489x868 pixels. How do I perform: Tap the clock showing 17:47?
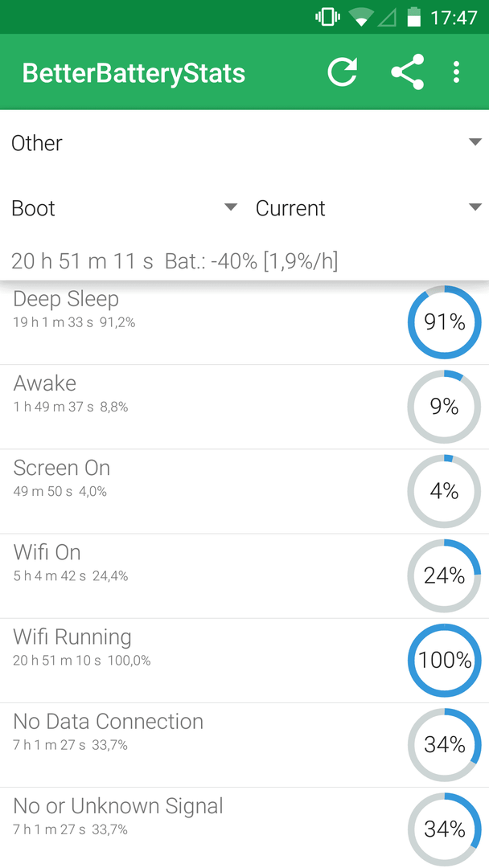pos(454,18)
